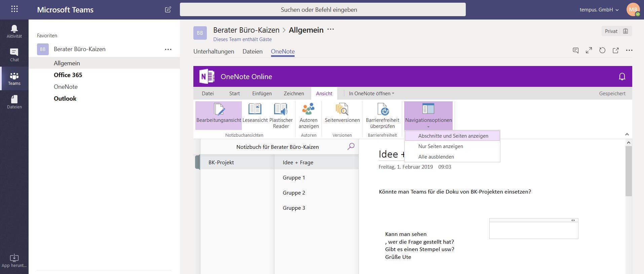Click the page date Freitag, 1. Februar 2019
This screenshot has width=644, height=274.
tap(406, 167)
